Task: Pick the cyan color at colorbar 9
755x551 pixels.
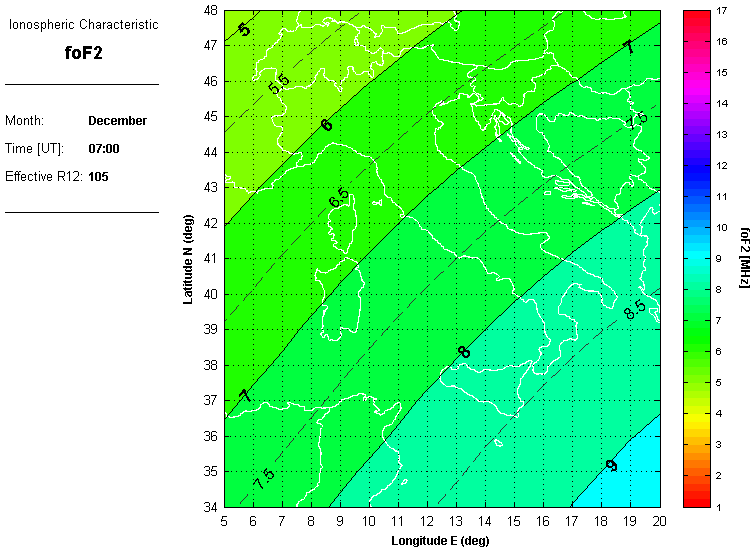Action: (696, 259)
